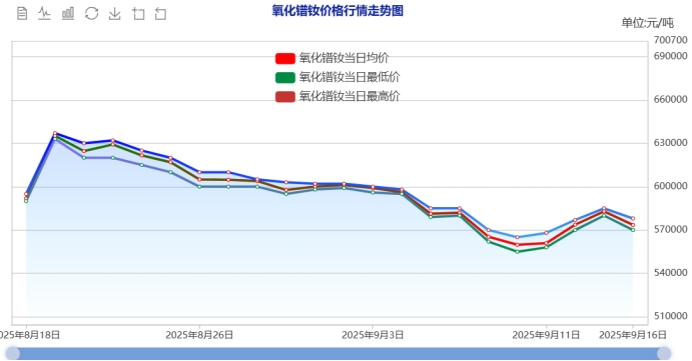The image size is (692, 361).
Task: Toggle 氧化镨钕当日最高价 legend series
Action: click(338, 96)
